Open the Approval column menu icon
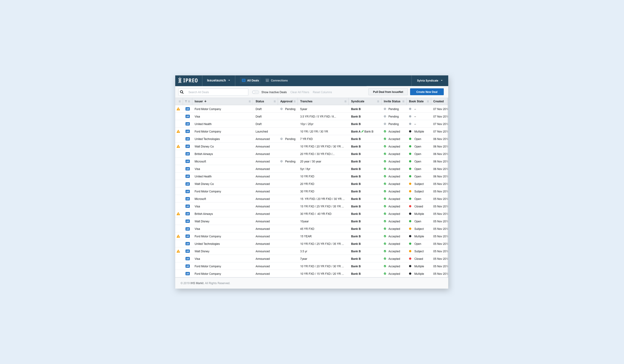Viewport: 624px width, 364px height. pyautogui.click(x=295, y=101)
